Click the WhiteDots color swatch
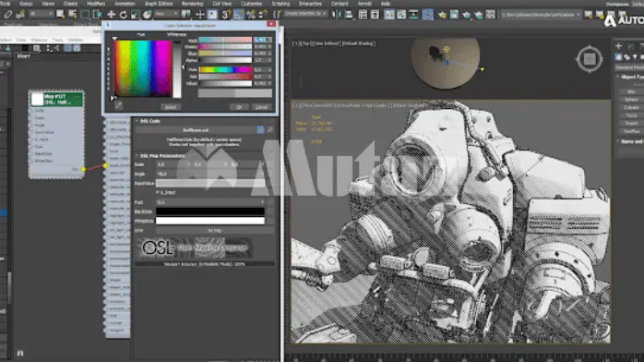 click(x=209, y=221)
